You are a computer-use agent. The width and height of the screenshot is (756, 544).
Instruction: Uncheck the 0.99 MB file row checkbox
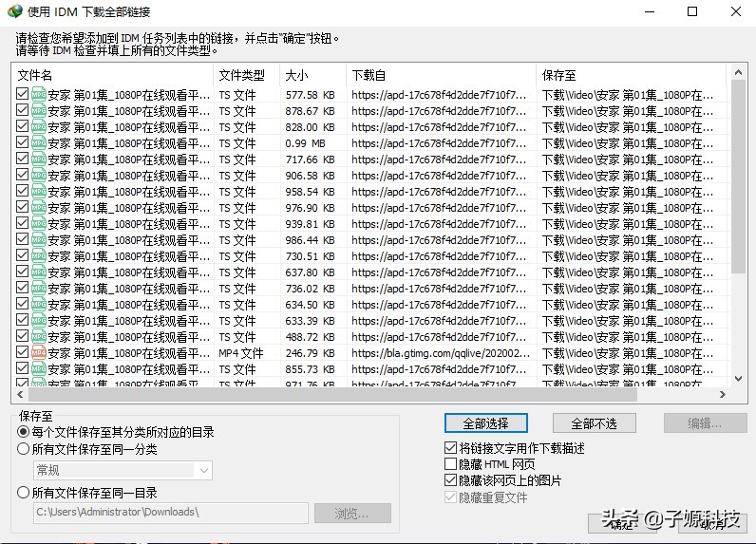pos(22,142)
